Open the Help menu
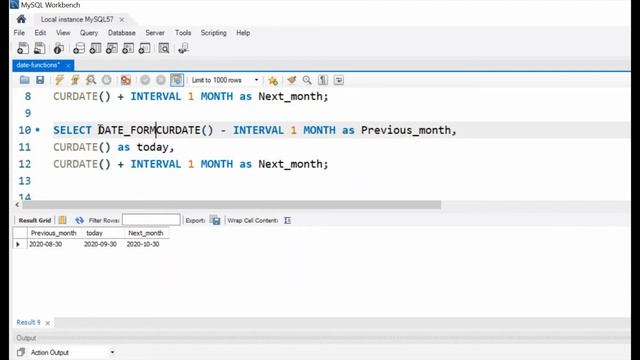The height and width of the screenshot is (360, 640). click(243, 33)
